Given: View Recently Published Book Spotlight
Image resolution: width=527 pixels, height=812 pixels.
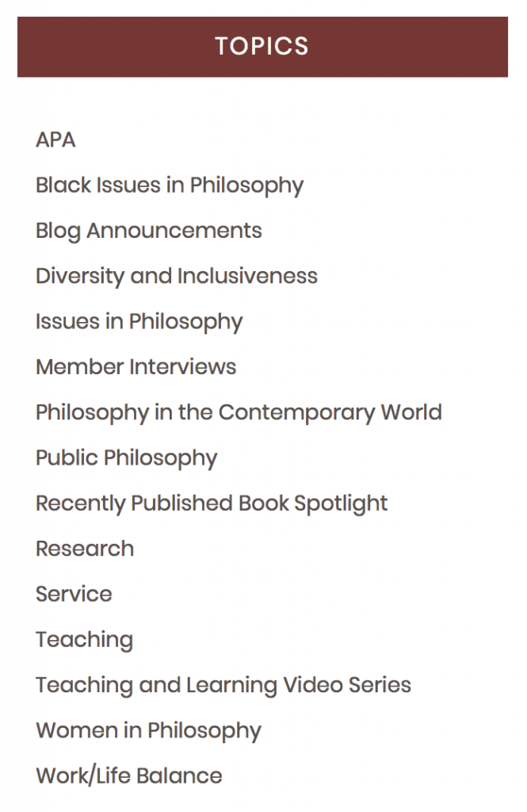Looking at the screenshot, I should coord(211,503).
